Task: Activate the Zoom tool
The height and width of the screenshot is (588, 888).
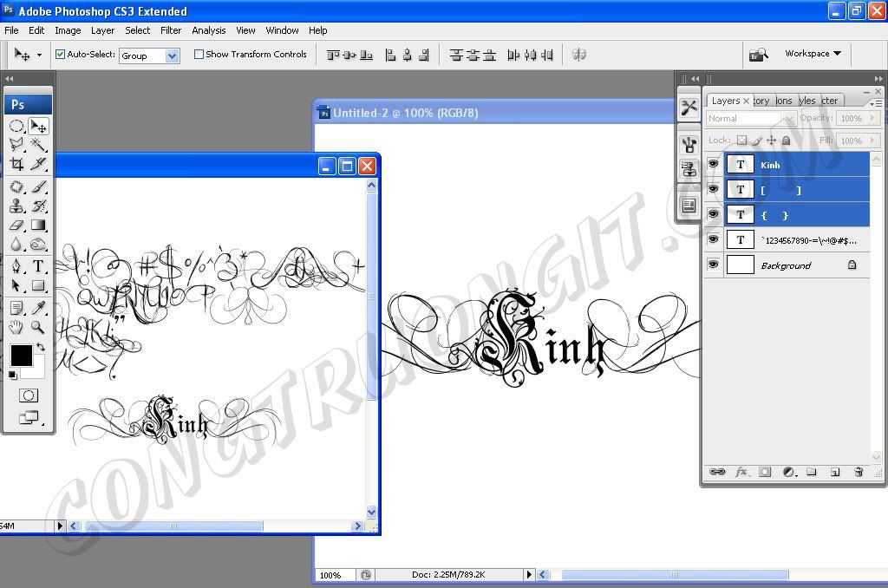Action: [x=38, y=327]
